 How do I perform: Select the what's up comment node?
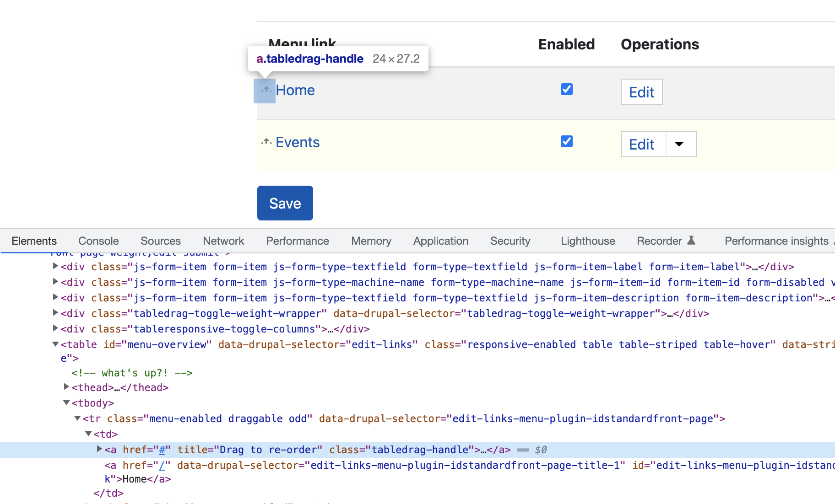click(x=132, y=373)
